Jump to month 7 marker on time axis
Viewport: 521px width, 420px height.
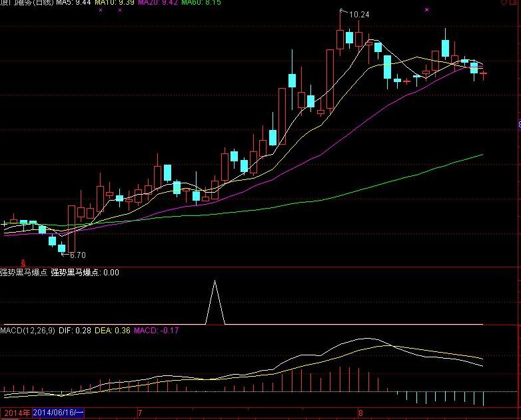pyautogui.click(x=140, y=413)
